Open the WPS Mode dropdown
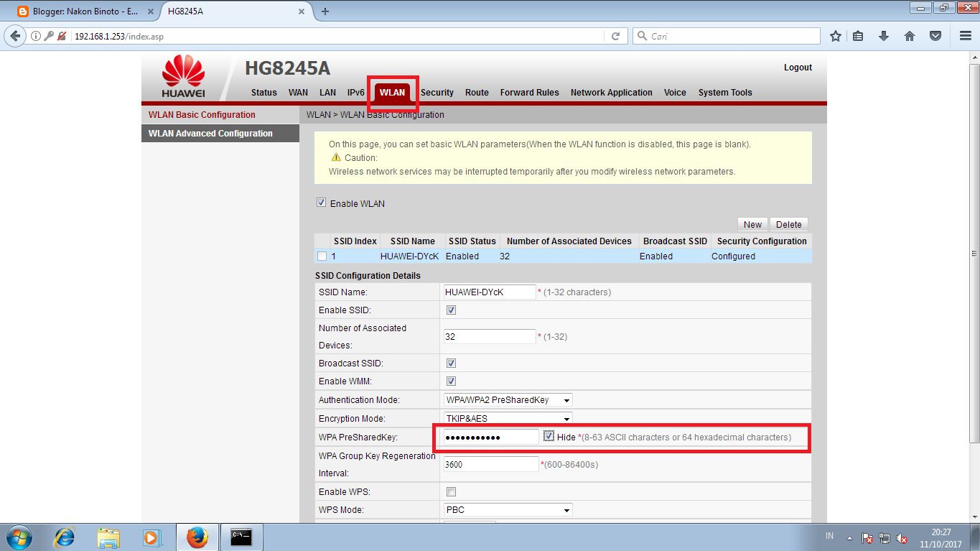Viewport: 980px width, 551px height. coord(508,510)
